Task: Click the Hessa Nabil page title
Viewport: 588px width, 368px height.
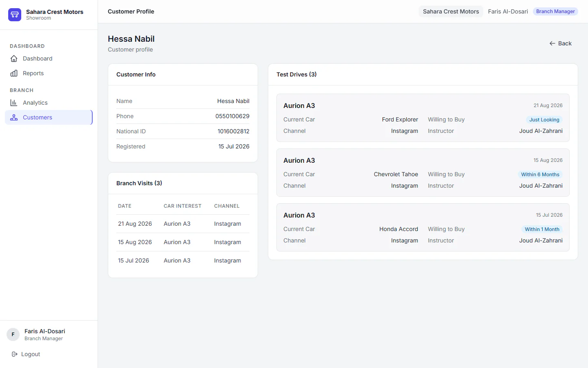Action: pos(131,39)
